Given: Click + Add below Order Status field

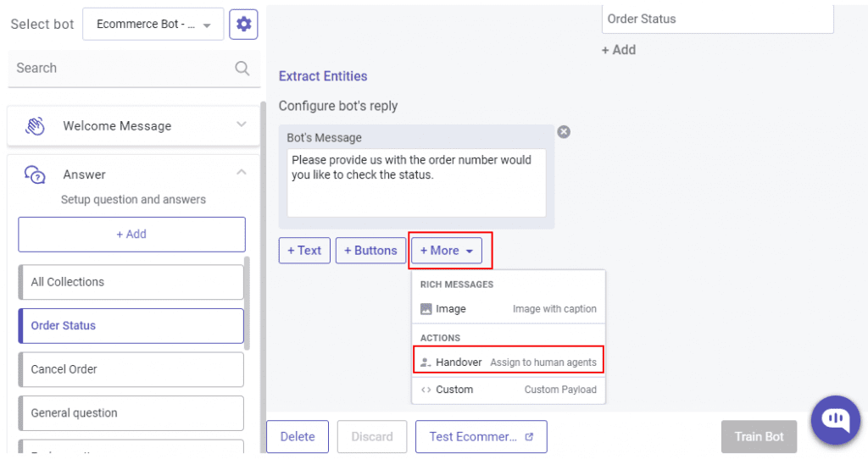Looking at the screenshot, I should [619, 50].
